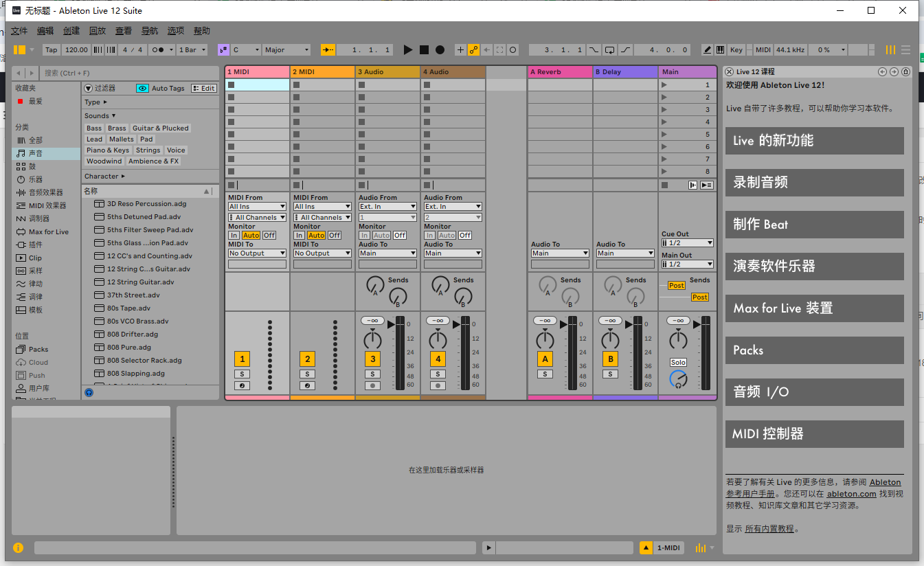Image resolution: width=924 pixels, height=566 pixels.
Task: Solo the A Reverb return track
Action: pos(545,374)
